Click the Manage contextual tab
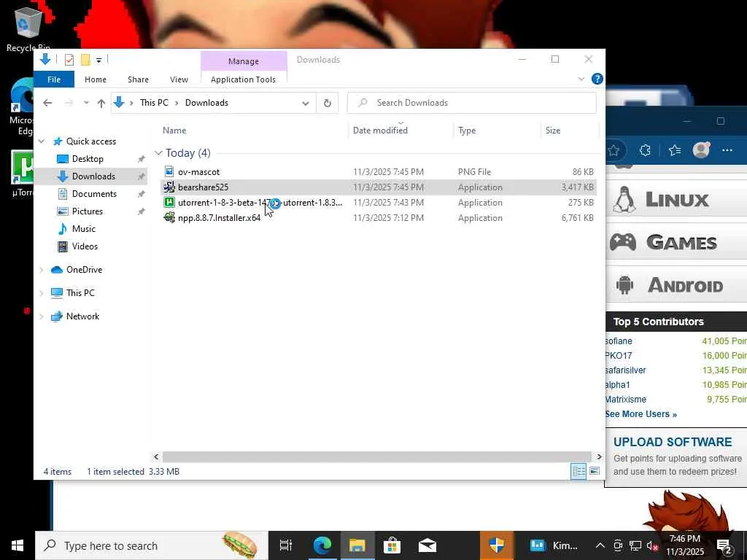Screen dimensions: 747x560 244,61
